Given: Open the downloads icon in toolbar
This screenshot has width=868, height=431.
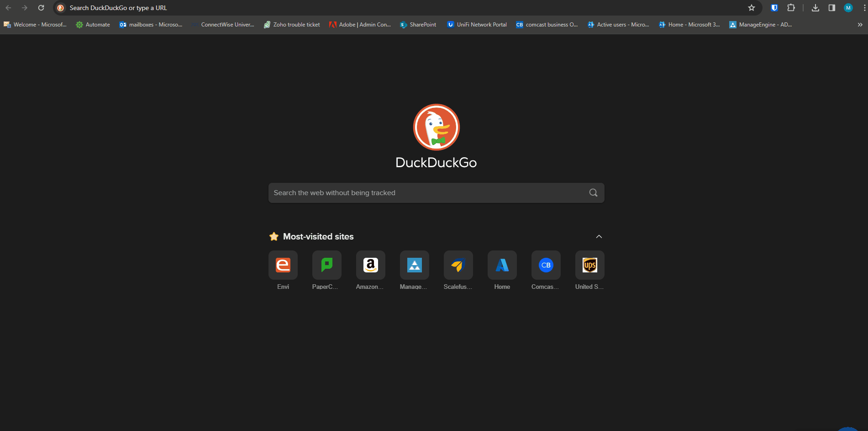Looking at the screenshot, I should click(x=815, y=8).
